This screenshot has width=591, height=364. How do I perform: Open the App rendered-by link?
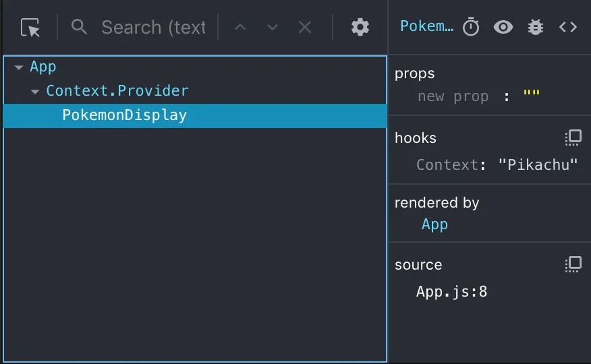(434, 224)
